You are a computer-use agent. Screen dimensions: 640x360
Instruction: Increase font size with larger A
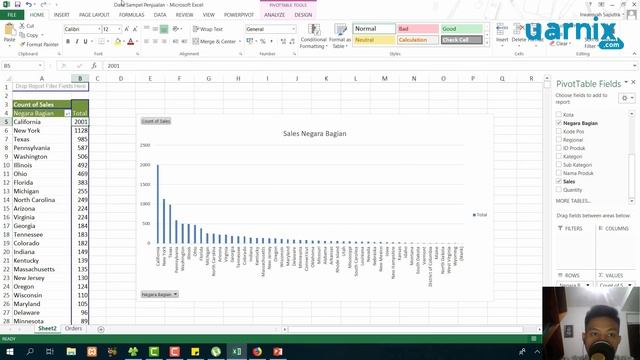[x=127, y=29]
